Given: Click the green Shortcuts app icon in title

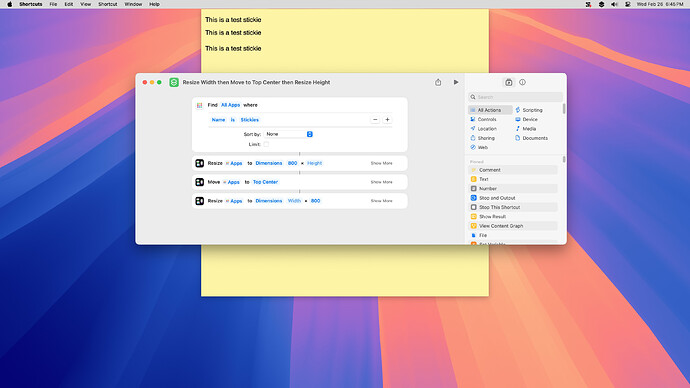Looking at the screenshot, I should click(174, 82).
